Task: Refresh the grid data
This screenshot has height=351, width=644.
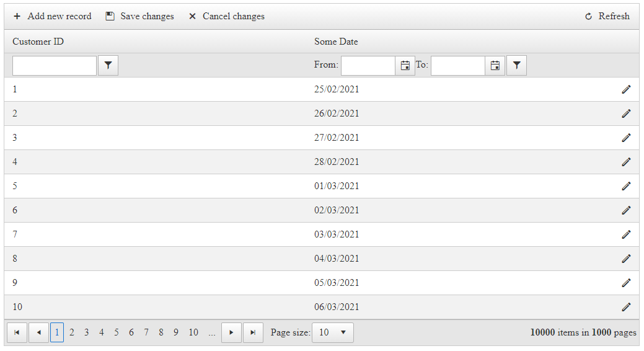Action: click(x=607, y=17)
